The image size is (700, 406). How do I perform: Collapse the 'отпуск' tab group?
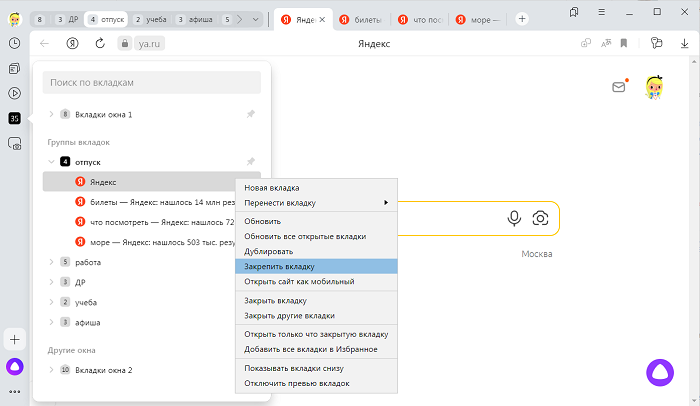51,161
